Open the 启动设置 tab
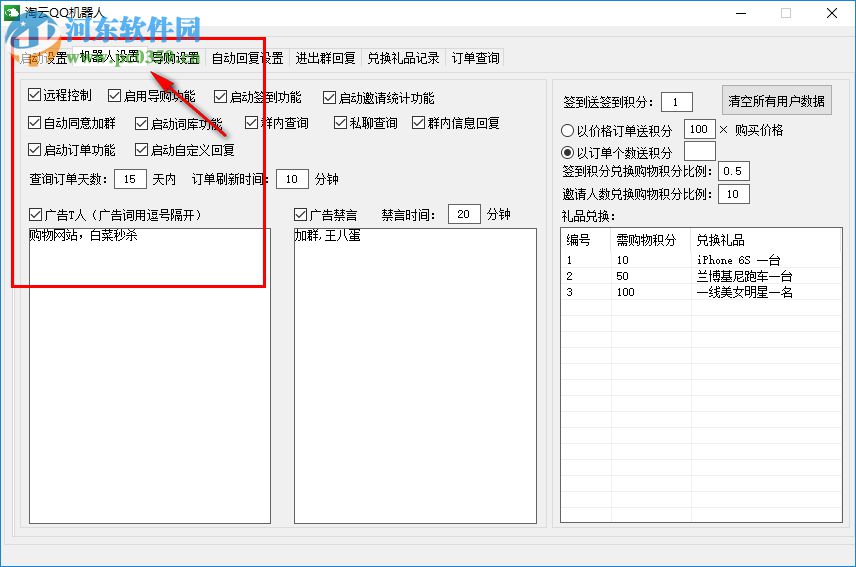The image size is (856, 567). click(x=43, y=58)
